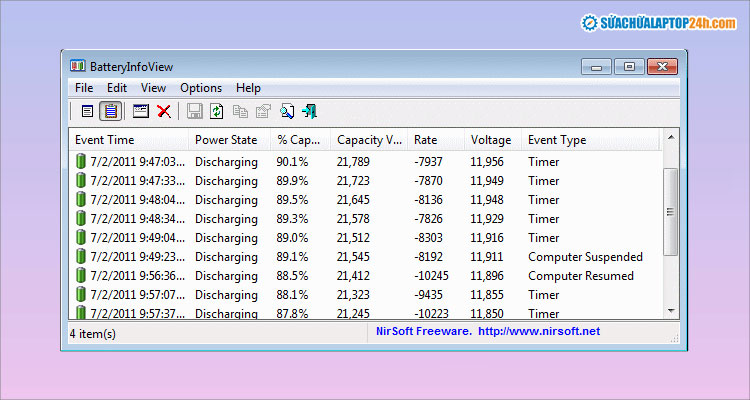
Task: Click the save floppy disk icon
Action: (x=195, y=111)
